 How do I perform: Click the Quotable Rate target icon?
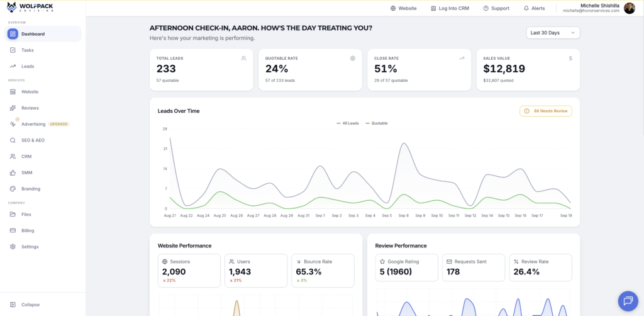click(x=353, y=59)
